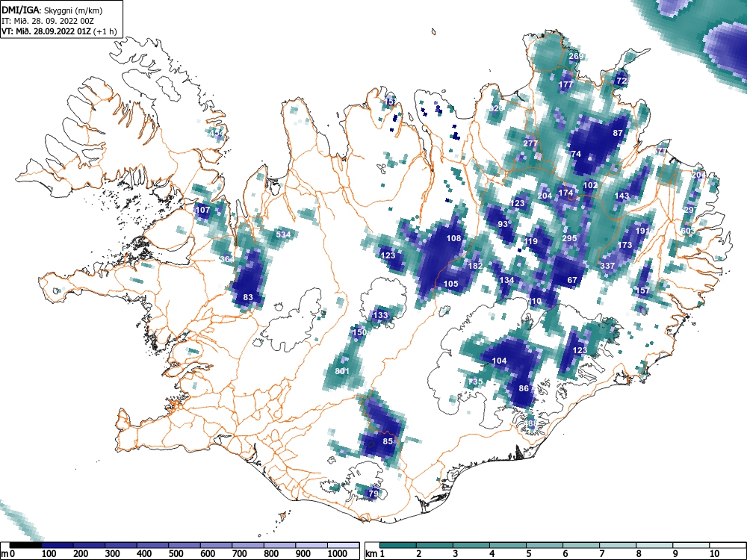Click the visibility value 269 on the map

(576, 56)
